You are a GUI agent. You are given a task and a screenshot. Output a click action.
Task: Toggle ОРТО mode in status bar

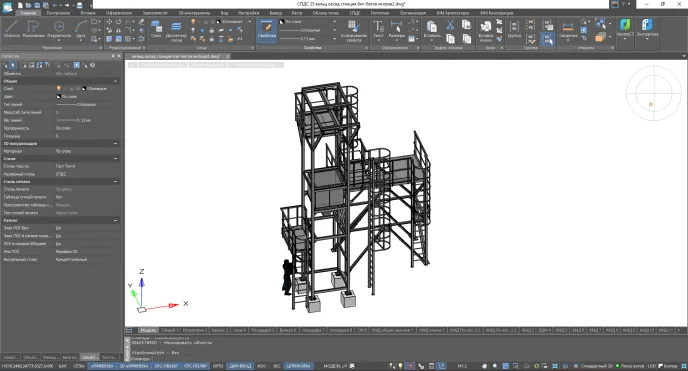[218, 366]
